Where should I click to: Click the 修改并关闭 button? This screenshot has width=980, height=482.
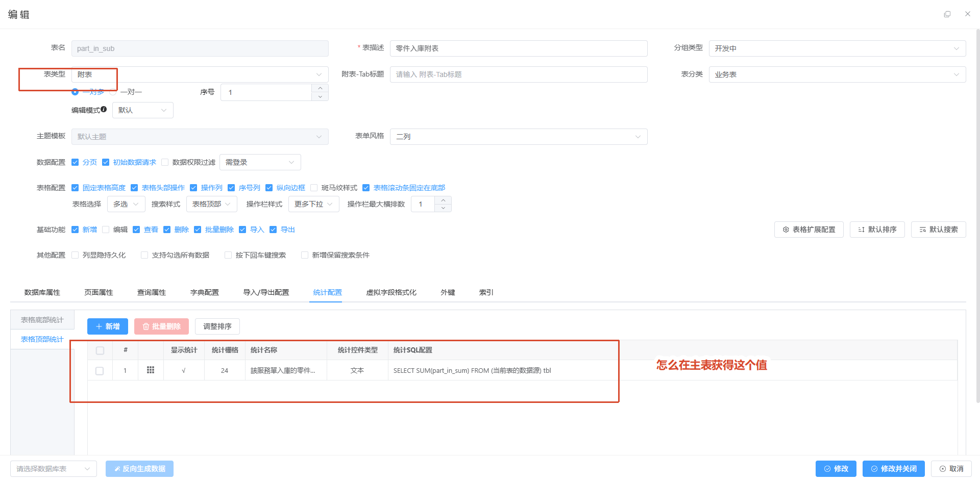tap(894, 469)
